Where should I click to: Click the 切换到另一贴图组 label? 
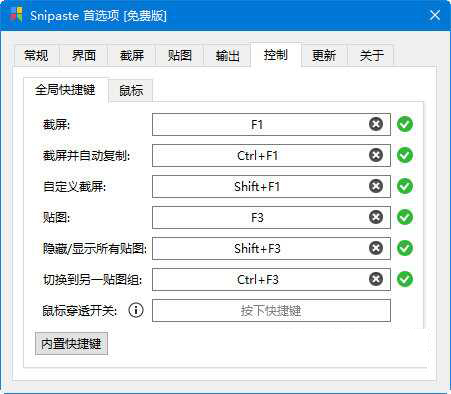(x=92, y=280)
